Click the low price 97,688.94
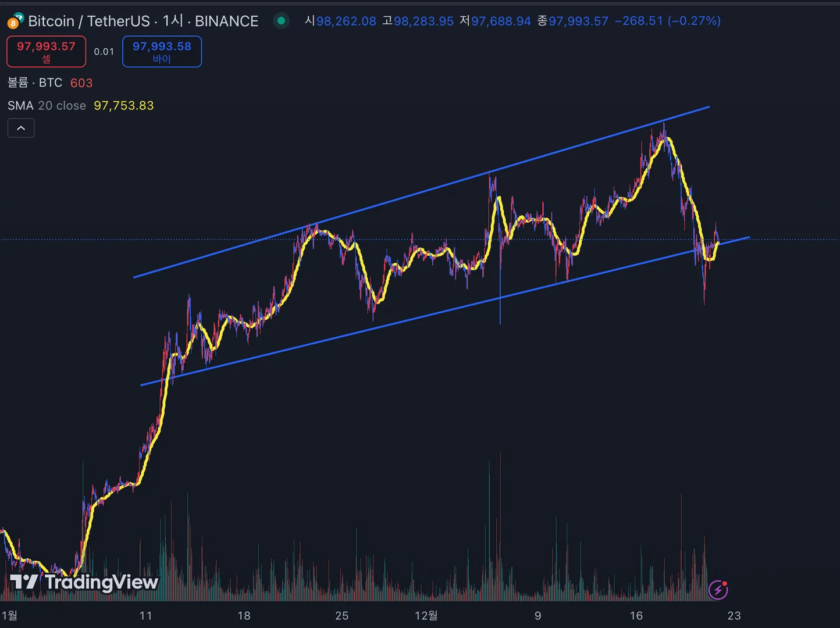840x628 pixels. (x=501, y=21)
